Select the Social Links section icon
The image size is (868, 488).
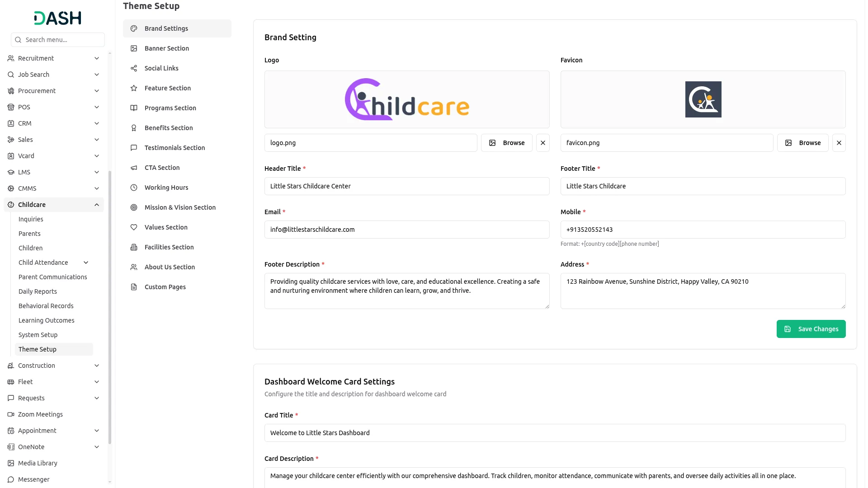(133, 68)
